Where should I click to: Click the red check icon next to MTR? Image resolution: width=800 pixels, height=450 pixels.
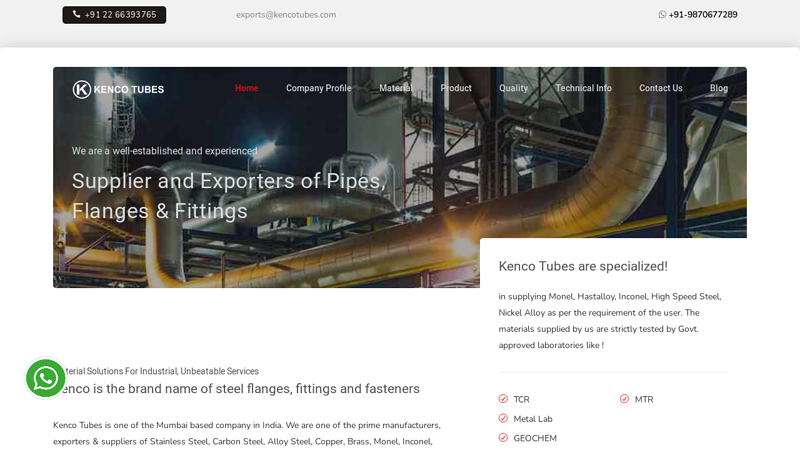pos(624,399)
